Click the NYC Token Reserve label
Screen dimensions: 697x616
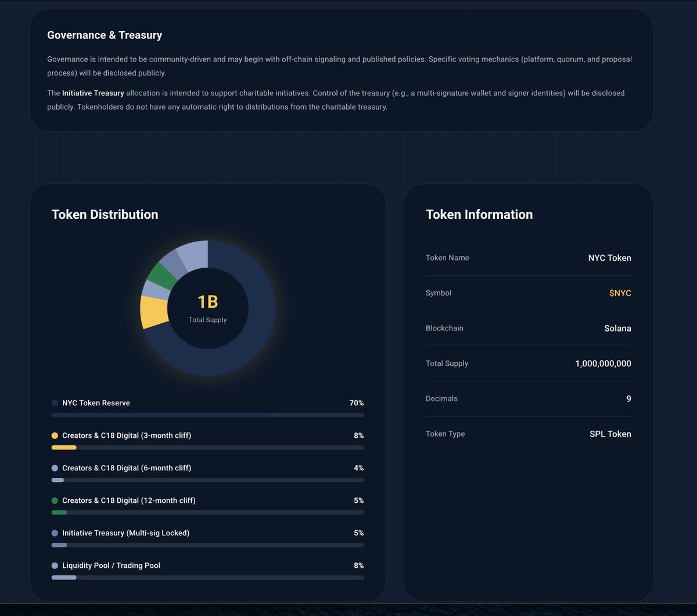coord(96,403)
